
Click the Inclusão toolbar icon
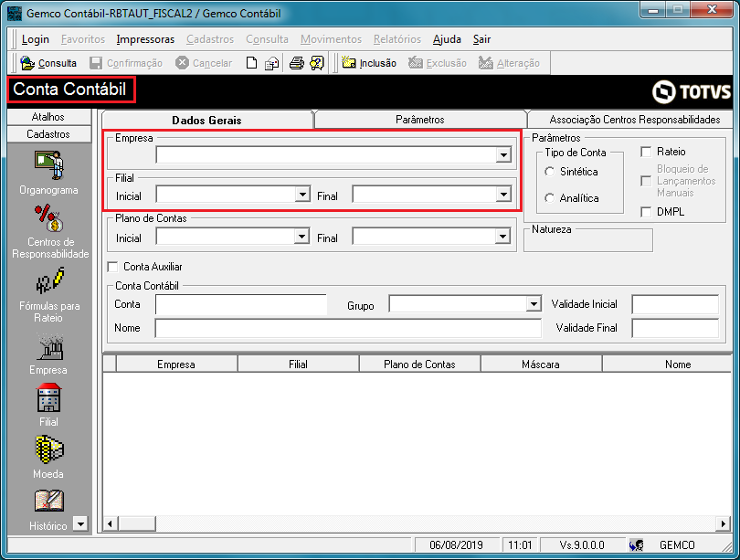point(349,62)
